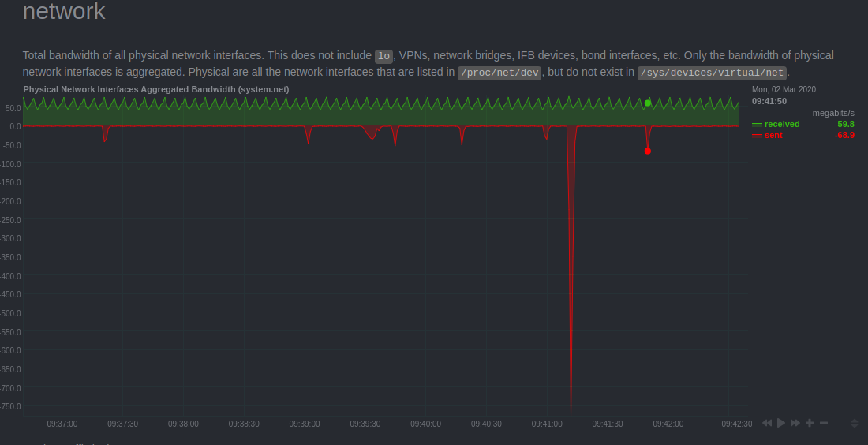Zoom in the chart with the plus icon
The height and width of the screenshot is (445, 868).
tap(810, 423)
